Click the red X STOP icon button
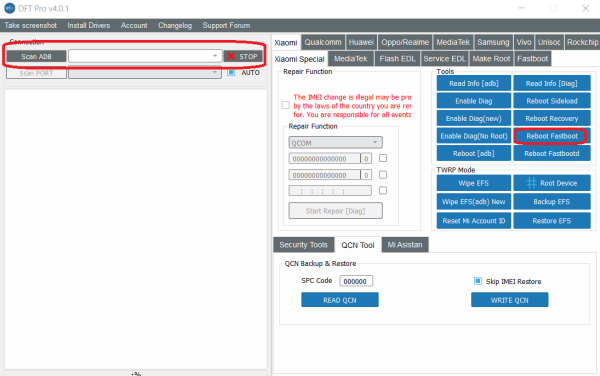600x376 pixels. click(x=243, y=57)
